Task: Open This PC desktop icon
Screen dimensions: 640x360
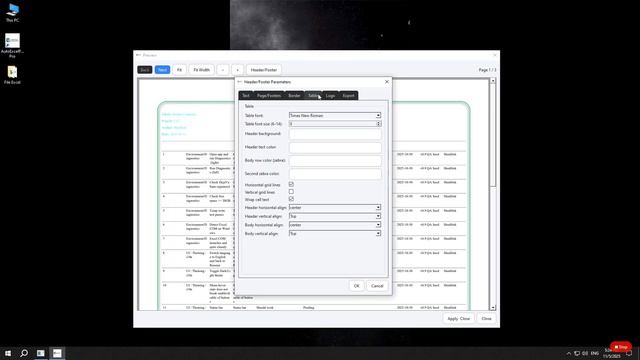Action: [13, 12]
